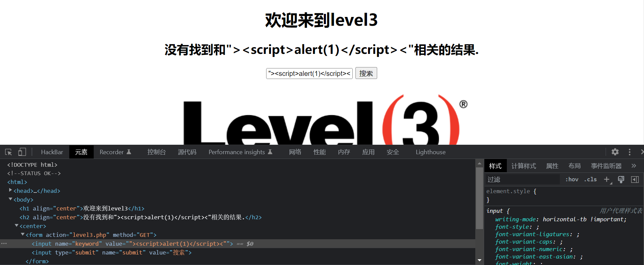Toggle the :hov element state button
The height and width of the screenshot is (265, 644).
tap(572, 180)
